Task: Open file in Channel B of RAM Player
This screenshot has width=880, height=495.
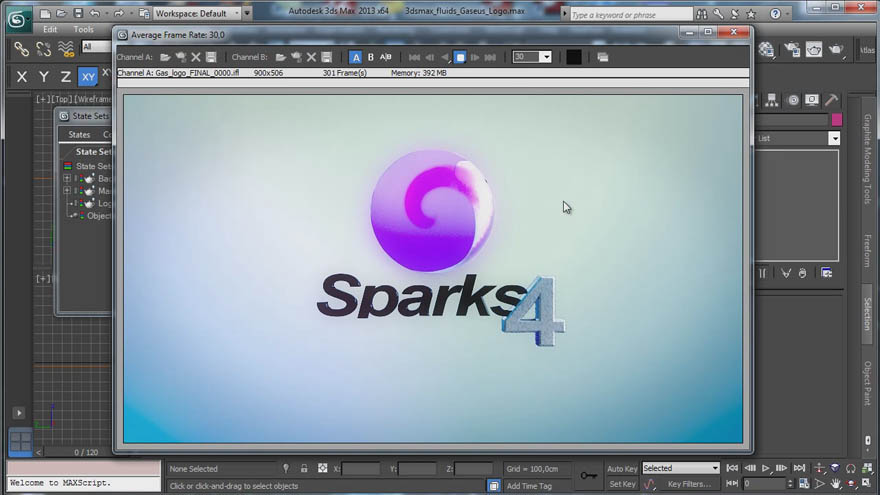Action: click(x=281, y=57)
